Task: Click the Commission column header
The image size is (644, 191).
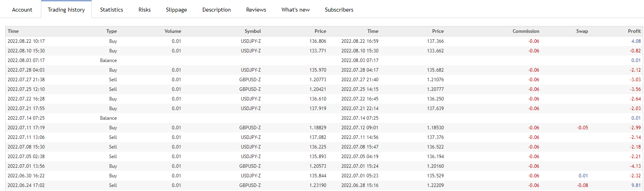Action: click(x=526, y=31)
